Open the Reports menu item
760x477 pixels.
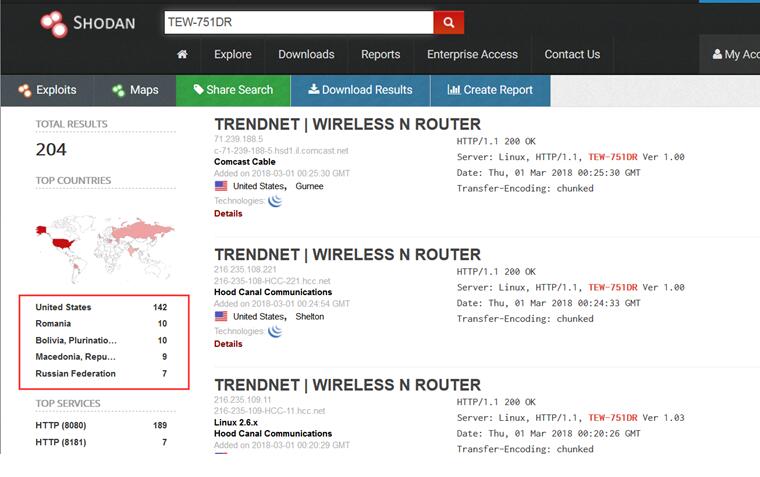pyautogui.click(x=380, y=54)
